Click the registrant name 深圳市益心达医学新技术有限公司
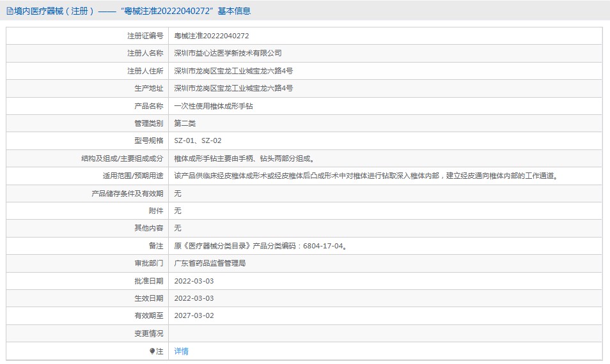The height and width of the screenshot is (364, 610). pos(228,53)
